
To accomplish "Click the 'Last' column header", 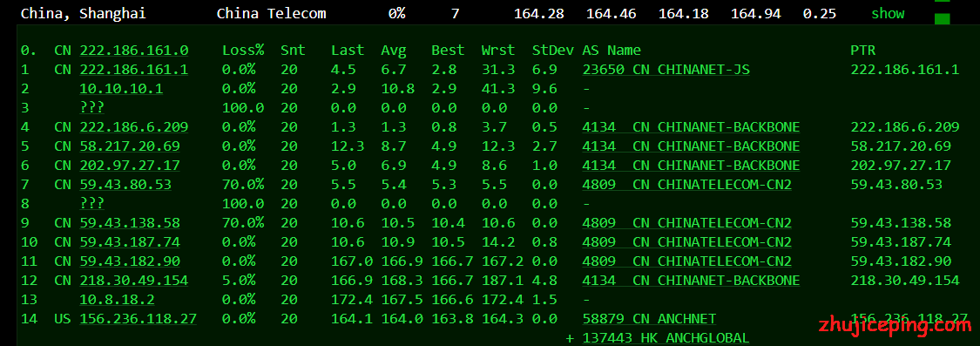I will pyautogui.click(x=348, y=51).
